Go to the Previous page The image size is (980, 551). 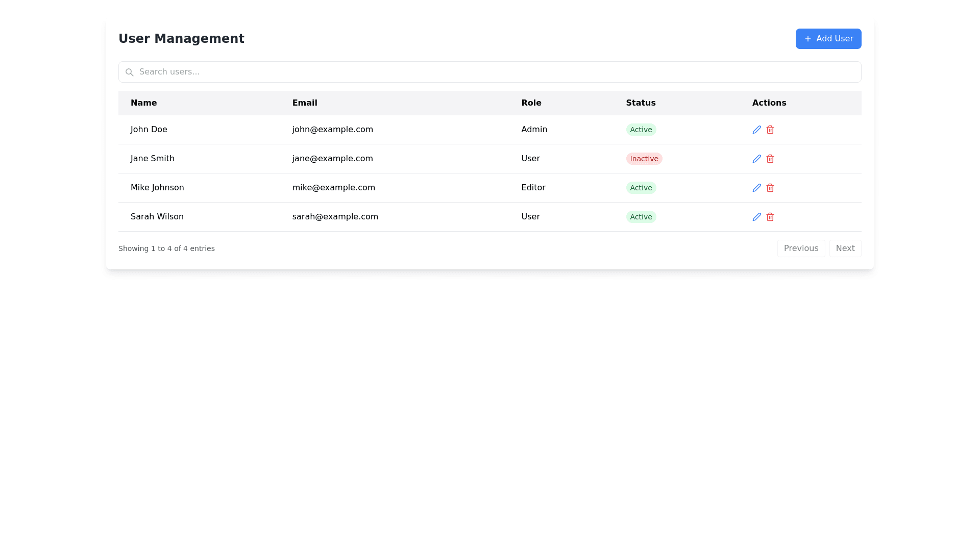coord(800,248)
